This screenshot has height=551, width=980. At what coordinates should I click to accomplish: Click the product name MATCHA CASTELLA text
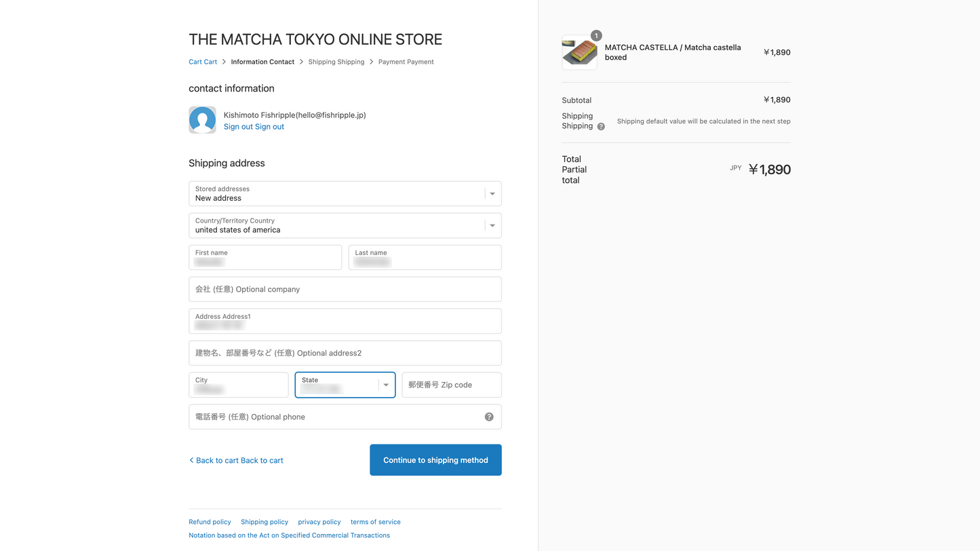point(673,52)
